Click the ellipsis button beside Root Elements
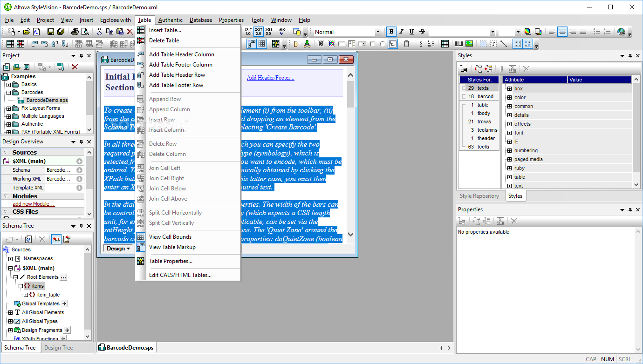The height and width of the screenshot is (364, 643). (64, 277)
